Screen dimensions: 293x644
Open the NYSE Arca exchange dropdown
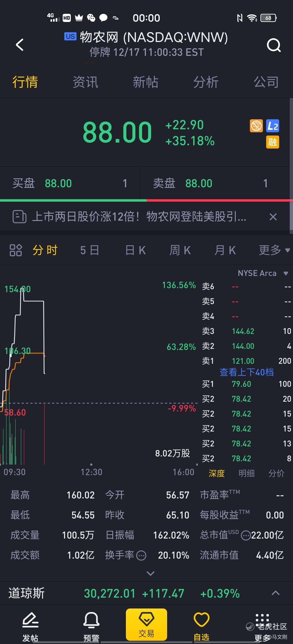tap(263, 273)
